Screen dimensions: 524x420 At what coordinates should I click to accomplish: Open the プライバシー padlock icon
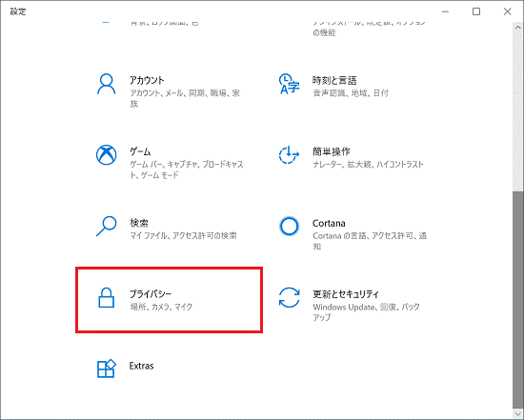coord(107,297)
